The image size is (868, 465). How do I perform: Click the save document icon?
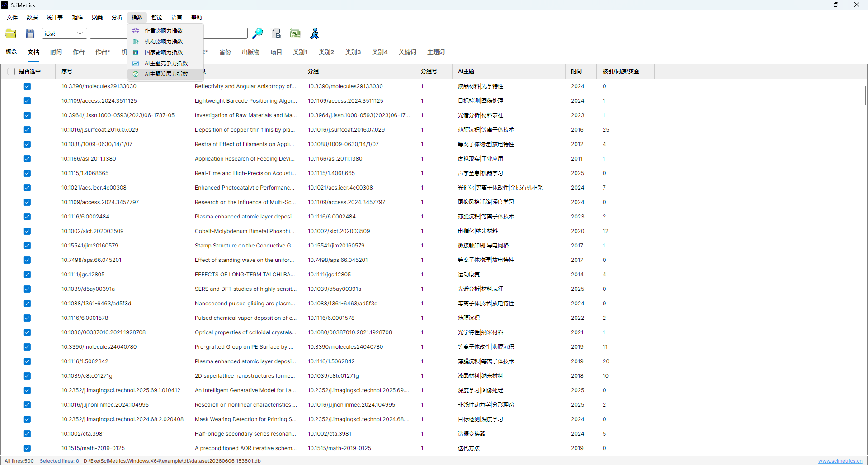coord(276,33)
